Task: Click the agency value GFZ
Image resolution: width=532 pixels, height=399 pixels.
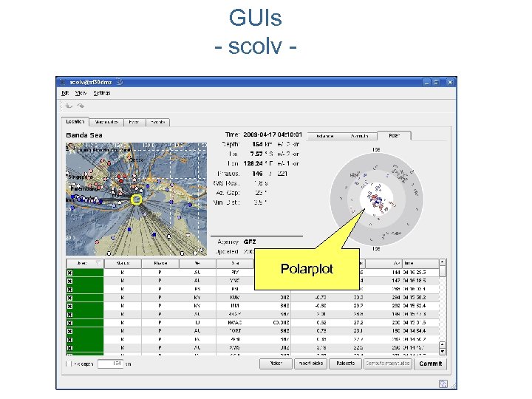Action: coord(250,242)
